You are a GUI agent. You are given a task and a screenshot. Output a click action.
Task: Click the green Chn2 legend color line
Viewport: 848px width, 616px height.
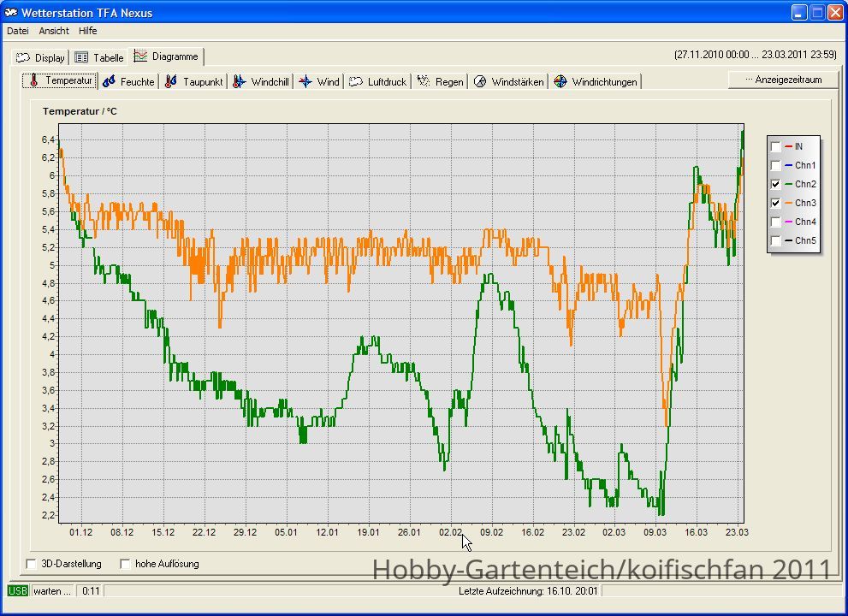788,184
